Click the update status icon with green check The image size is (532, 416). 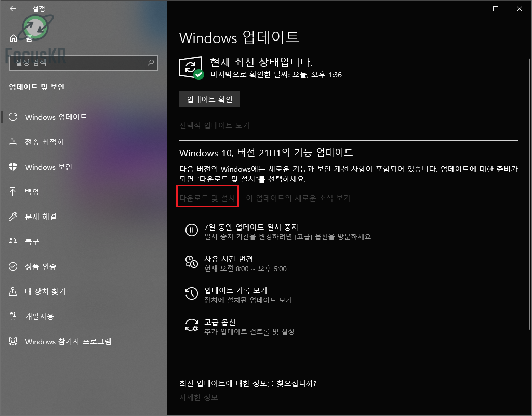(191, 68)
